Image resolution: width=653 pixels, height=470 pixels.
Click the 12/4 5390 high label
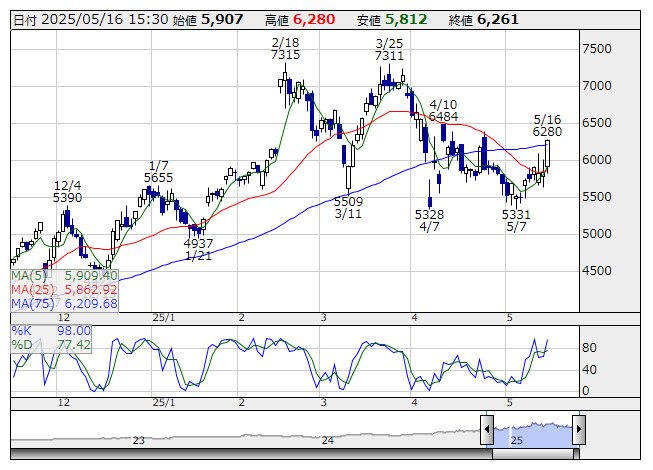[67, 191]
